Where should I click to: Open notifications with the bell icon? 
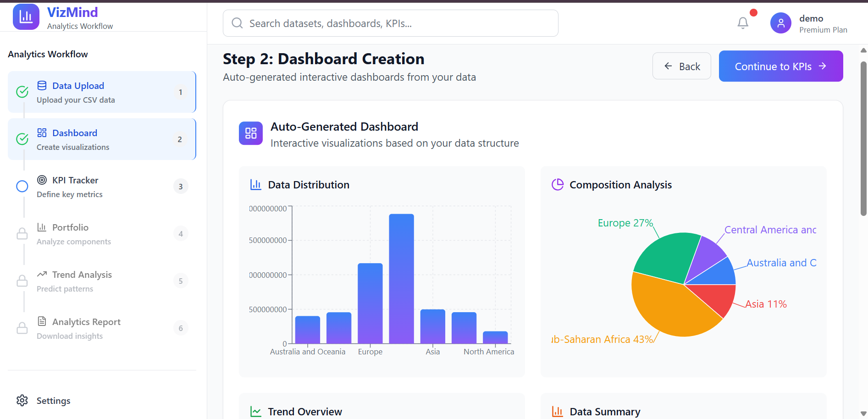(x=743, y=23)
